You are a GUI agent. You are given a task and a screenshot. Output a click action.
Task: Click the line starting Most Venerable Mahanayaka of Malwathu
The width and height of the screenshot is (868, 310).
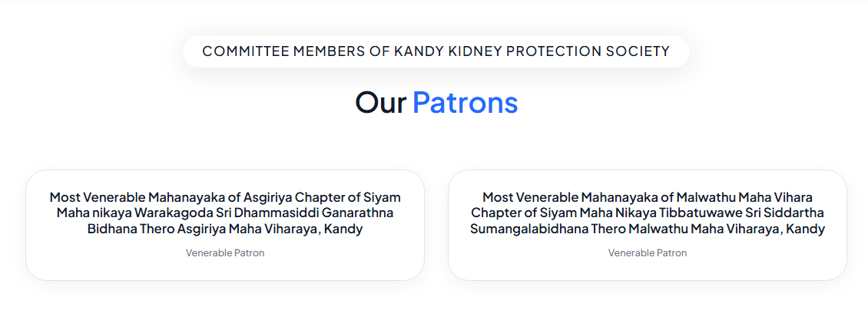[647, 197]
